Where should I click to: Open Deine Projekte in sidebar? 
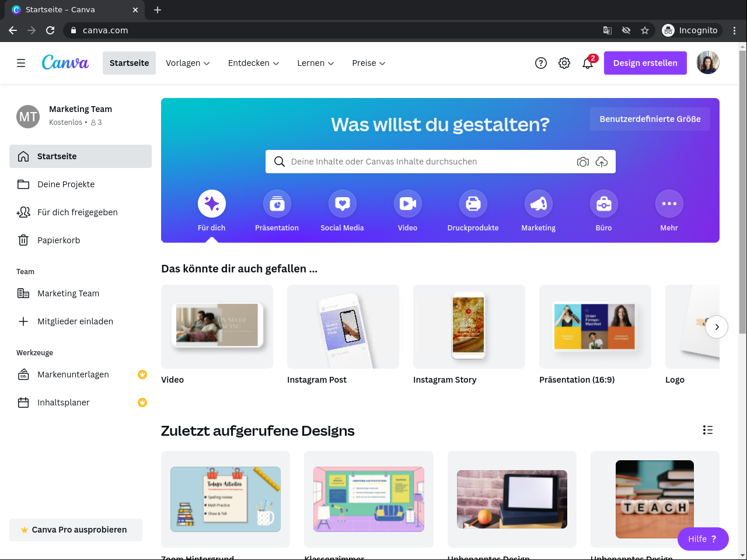[x=81, y=184]
